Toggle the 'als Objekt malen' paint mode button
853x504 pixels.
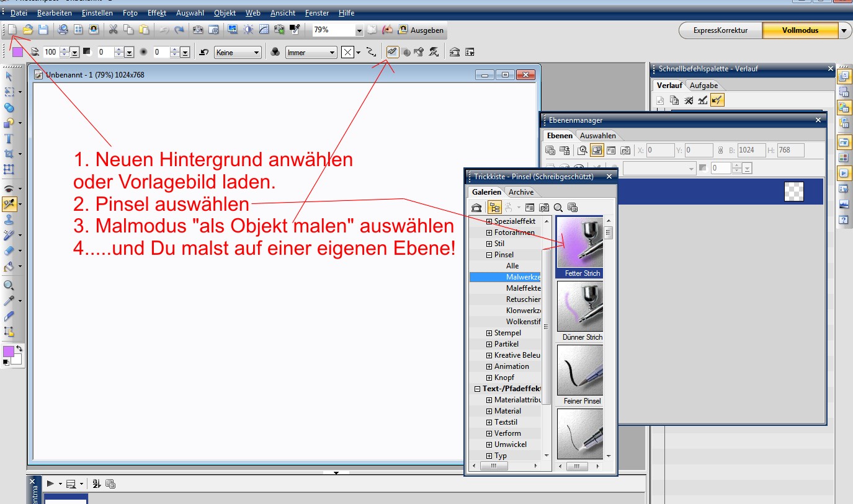pos(392,52)
